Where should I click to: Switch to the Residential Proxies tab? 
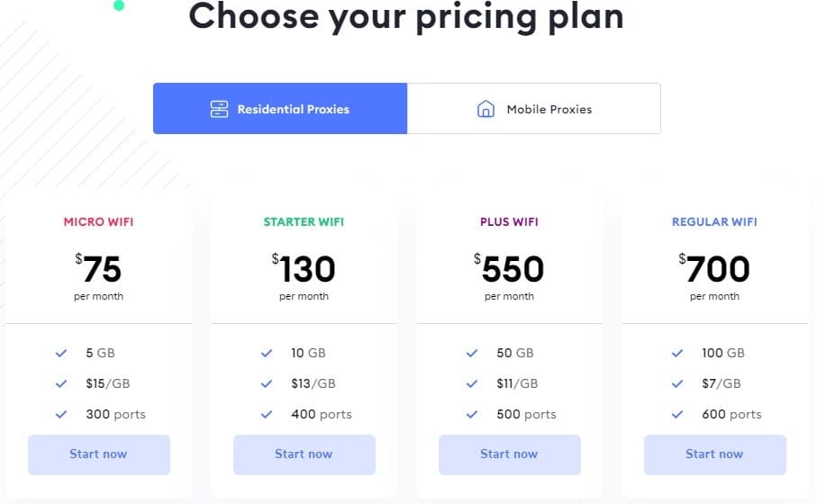click(x=280, y=108)
